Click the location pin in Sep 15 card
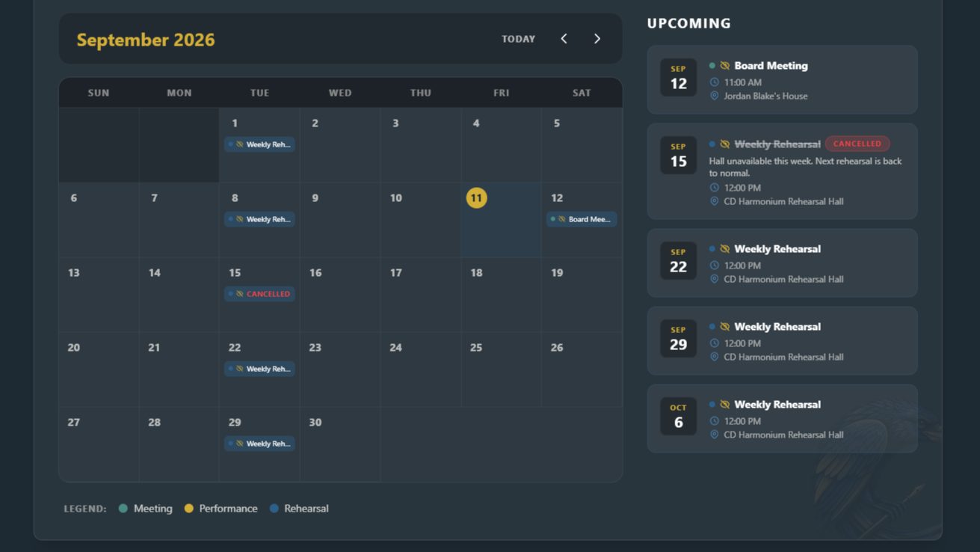The height and width of the screenshot is (552, 980). 714,201
